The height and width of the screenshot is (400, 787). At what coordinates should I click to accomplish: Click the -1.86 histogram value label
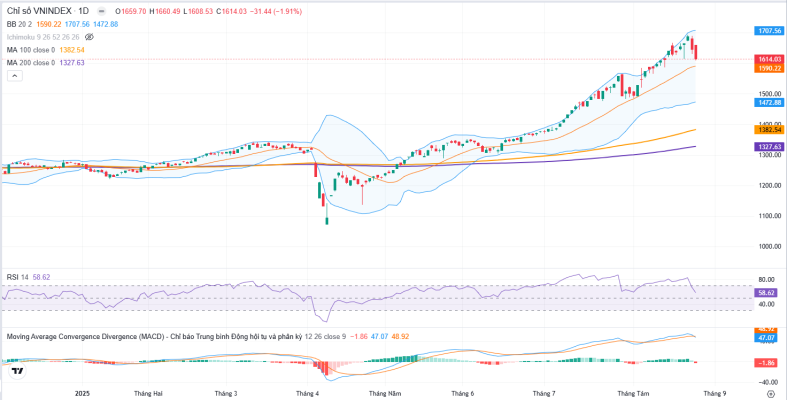coord(767,363)
